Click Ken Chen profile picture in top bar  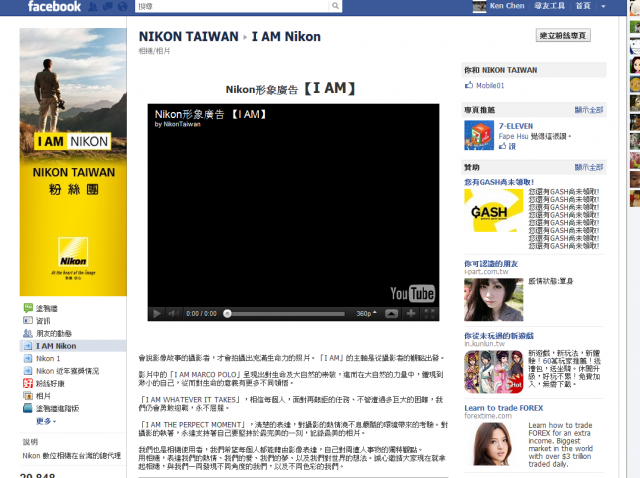click(x=479, y=6)
